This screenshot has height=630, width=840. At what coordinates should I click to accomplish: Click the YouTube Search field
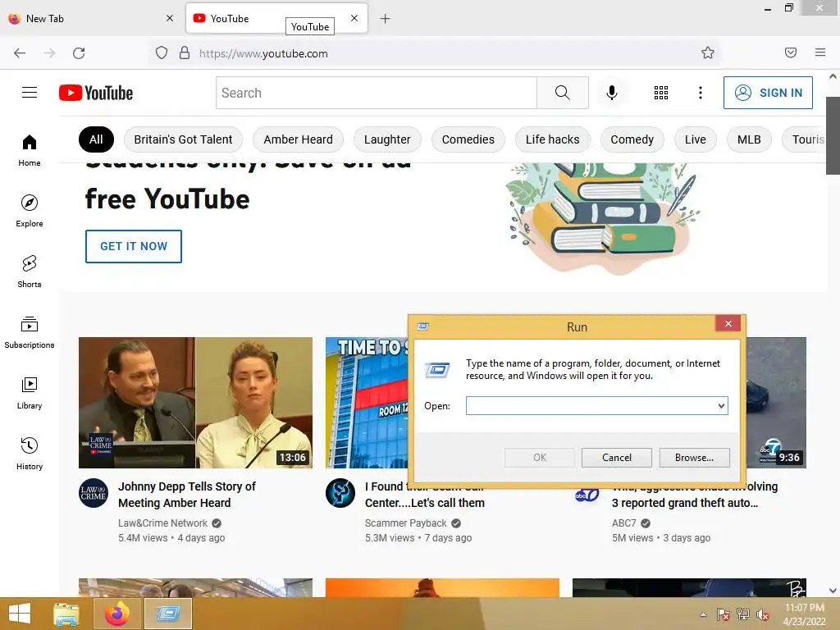click(377, 93)
